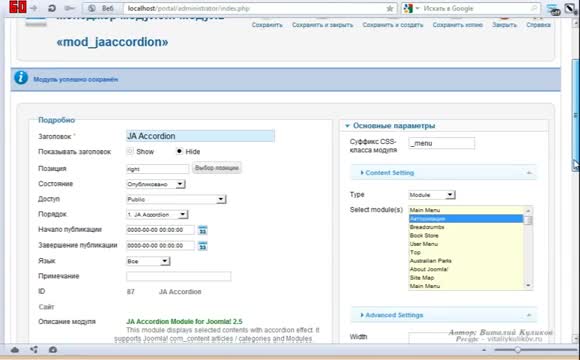Viewport: 580px width, 360px height.
Task: Open the Type Module dropdown
Action: tap(432, 195)
